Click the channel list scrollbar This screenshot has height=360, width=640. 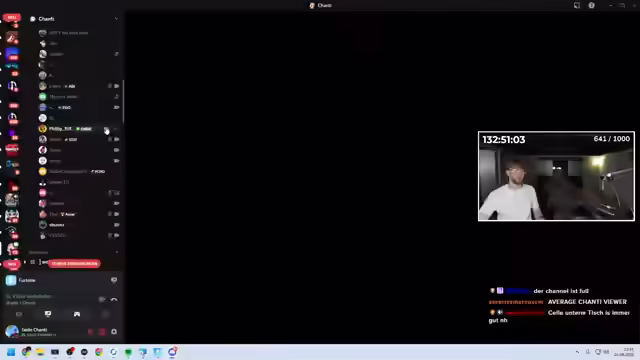123,102
